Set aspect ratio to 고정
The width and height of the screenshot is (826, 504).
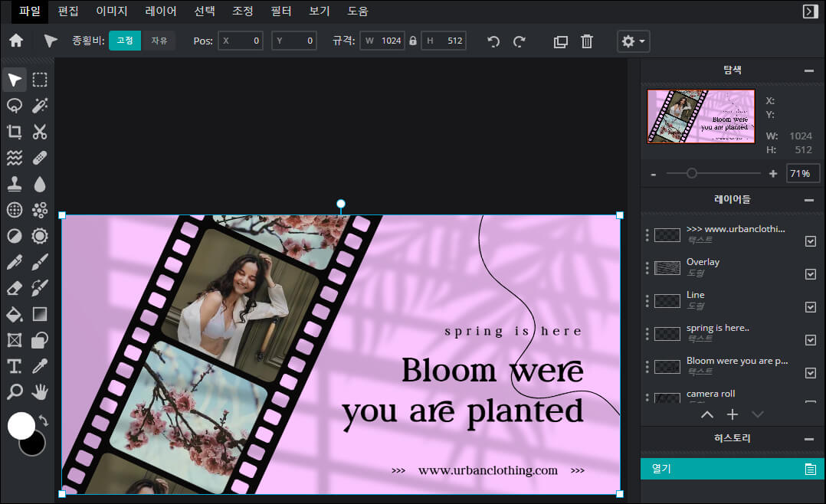125,41
